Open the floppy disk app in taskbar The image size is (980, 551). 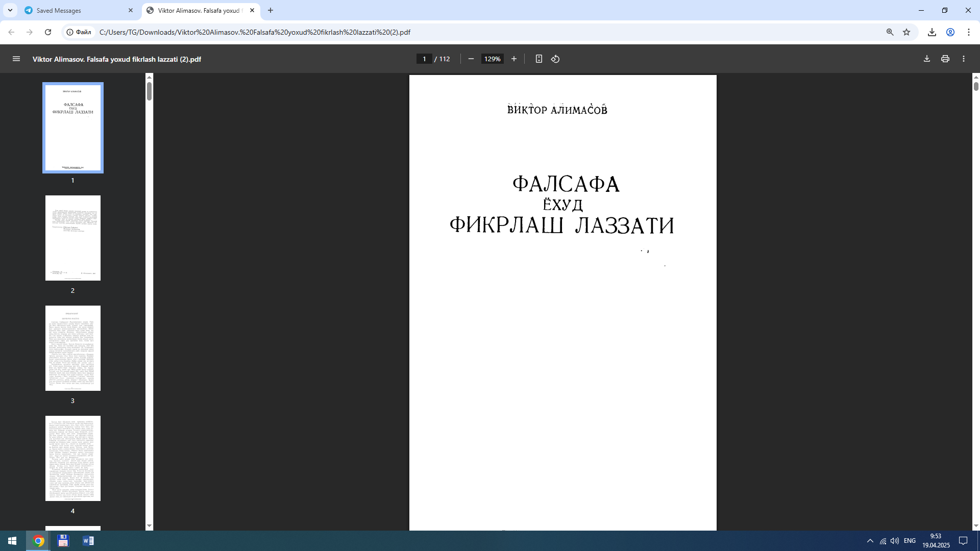click(63, 541)
